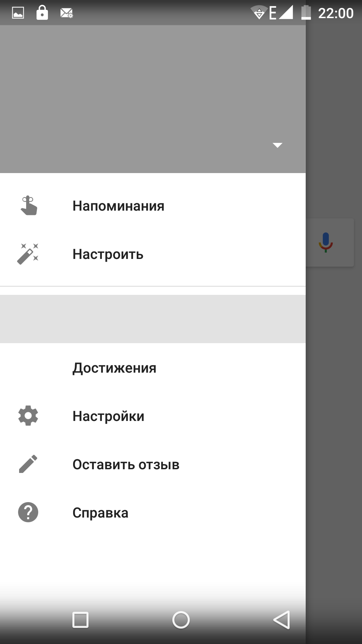
Task: Tap the pencil feedback icon
Action: pos(28,464)
